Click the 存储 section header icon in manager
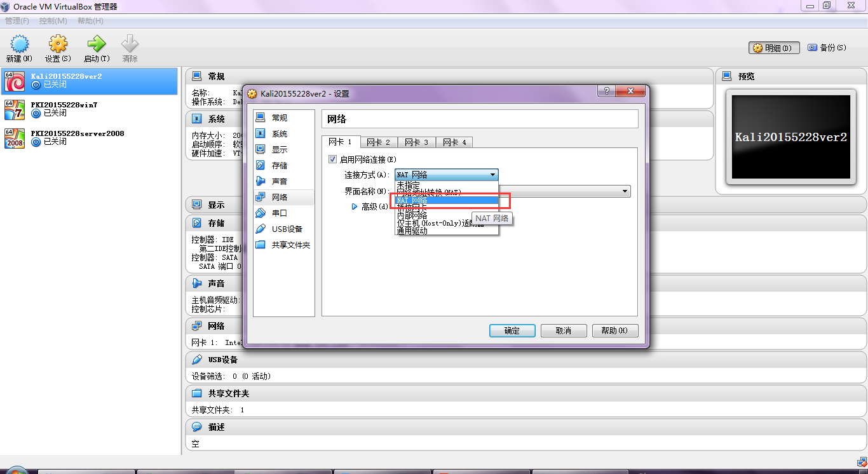This screenshot has width=868, height=474. (197, 223)
